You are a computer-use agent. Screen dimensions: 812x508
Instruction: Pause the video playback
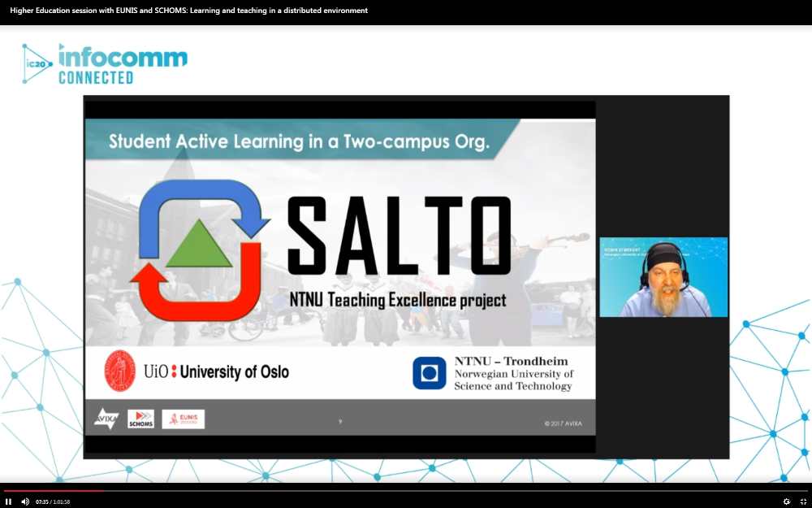pyautogui.click(x=9, y=501)
